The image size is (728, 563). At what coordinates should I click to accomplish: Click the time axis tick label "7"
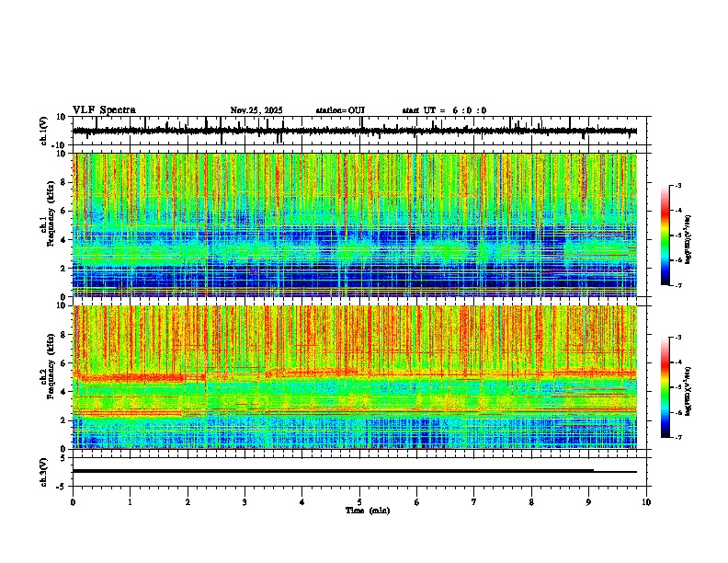click(474, 502)
